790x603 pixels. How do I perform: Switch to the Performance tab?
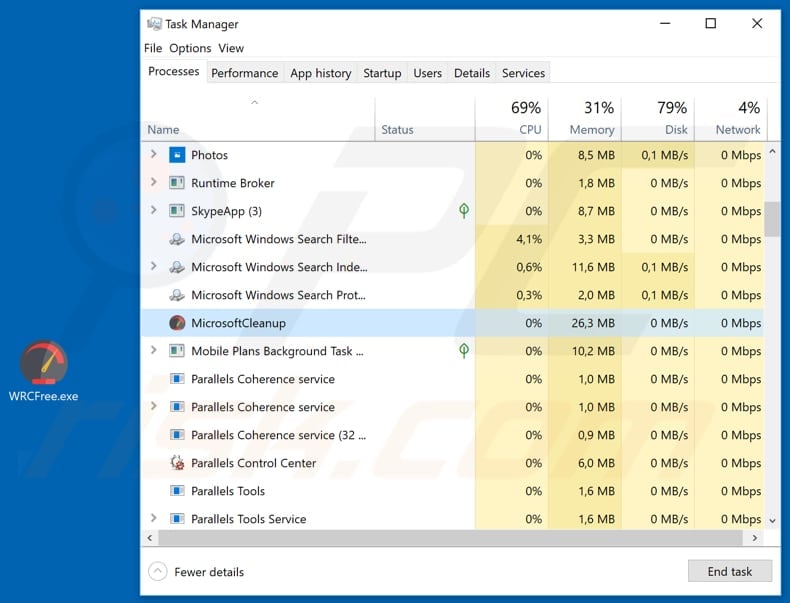pyautogui.click(x=245, y=73)
